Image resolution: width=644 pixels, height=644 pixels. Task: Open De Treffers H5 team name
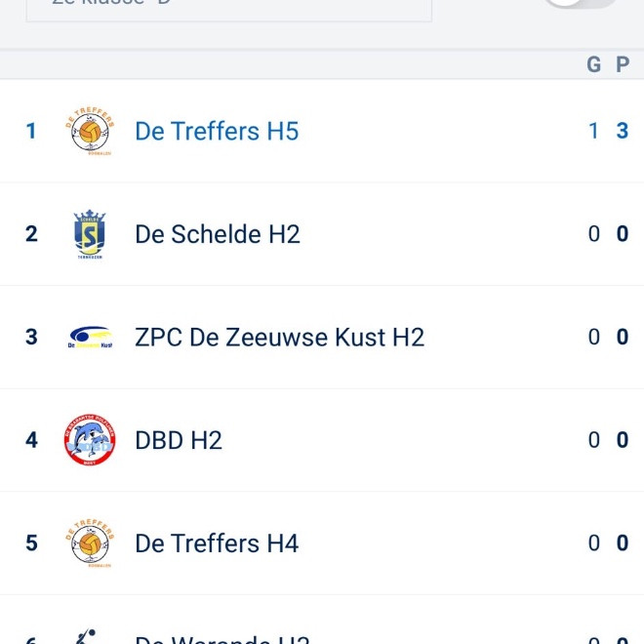click(217, 131)
